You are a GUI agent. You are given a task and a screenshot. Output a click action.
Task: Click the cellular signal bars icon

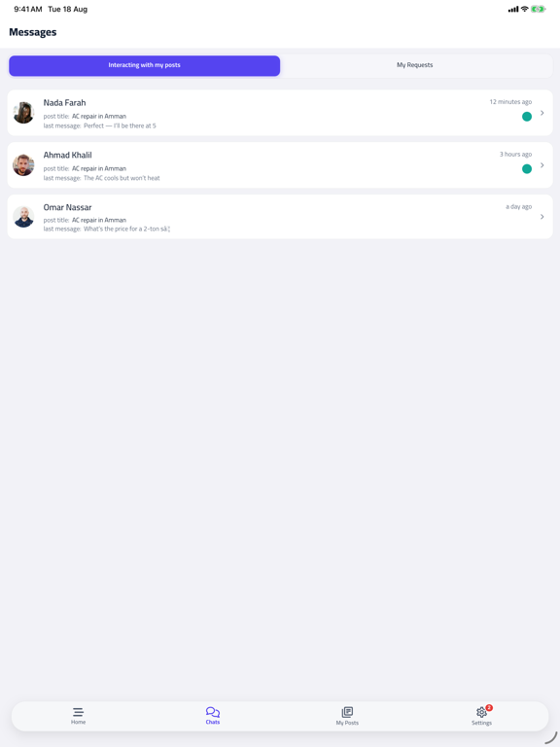(x=513, y=9)
